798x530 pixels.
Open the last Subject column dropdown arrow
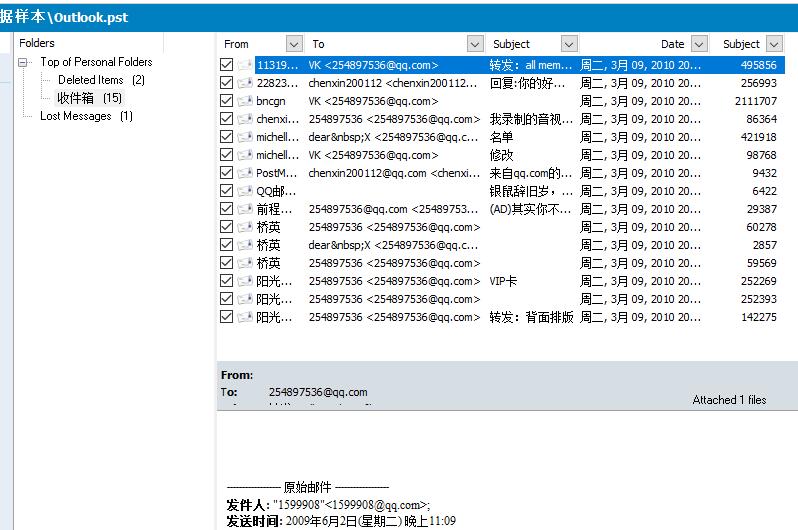pyautogui.click(x=774, y=44)
